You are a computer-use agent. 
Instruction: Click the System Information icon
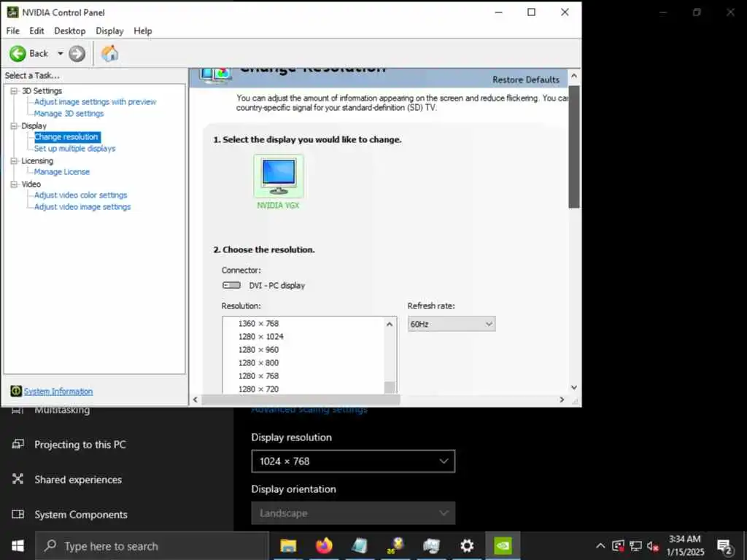16,391
